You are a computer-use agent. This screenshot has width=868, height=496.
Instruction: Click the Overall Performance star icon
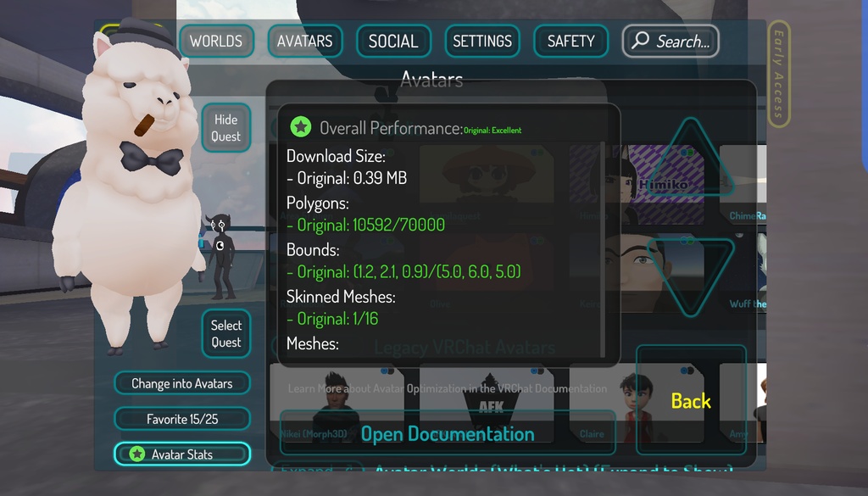point(301,127)
